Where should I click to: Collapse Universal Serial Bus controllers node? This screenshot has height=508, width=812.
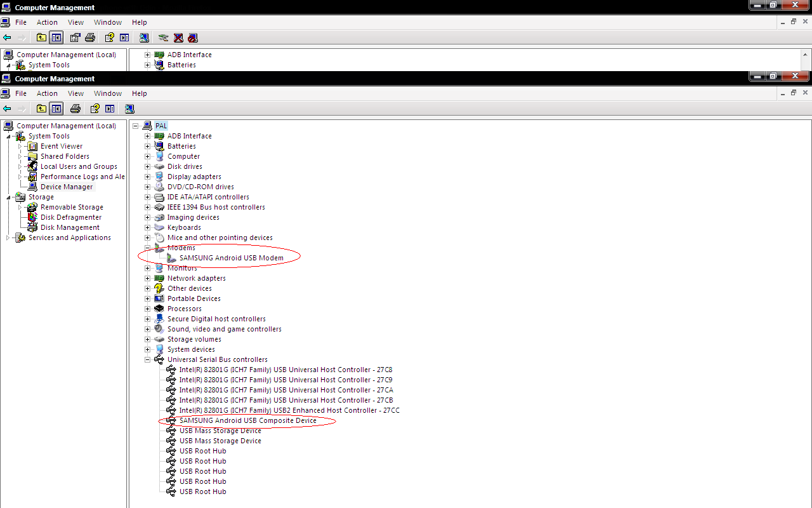coord(148,359)
